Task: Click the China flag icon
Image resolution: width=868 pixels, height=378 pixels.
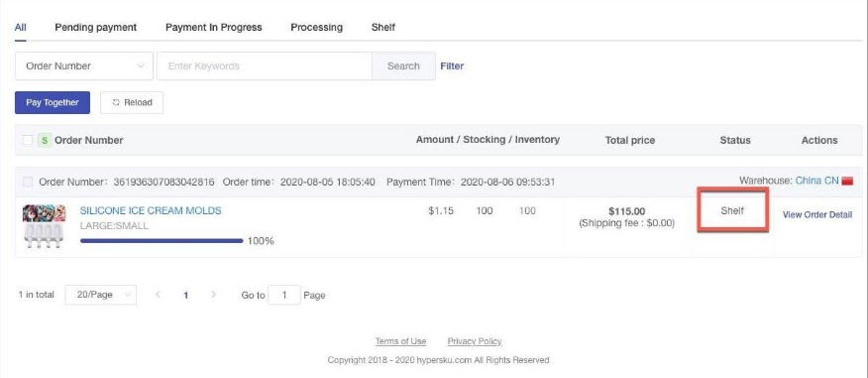Action: coord(847,182)
